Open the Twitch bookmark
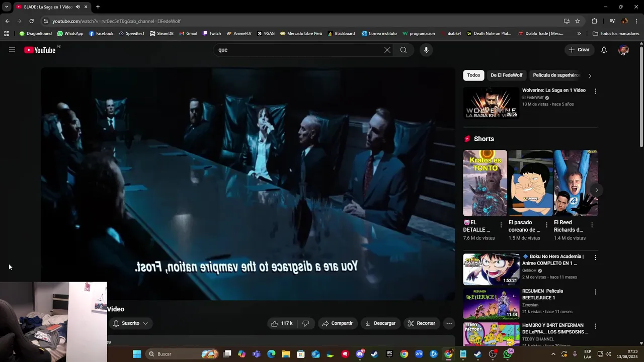644x362 pixels. point(211,34)
